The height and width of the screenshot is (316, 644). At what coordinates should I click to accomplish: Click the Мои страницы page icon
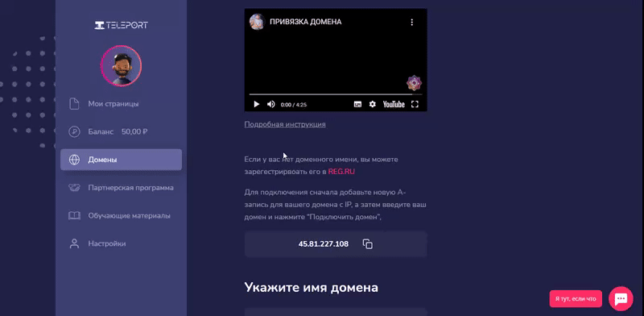(x=74, y=104)
